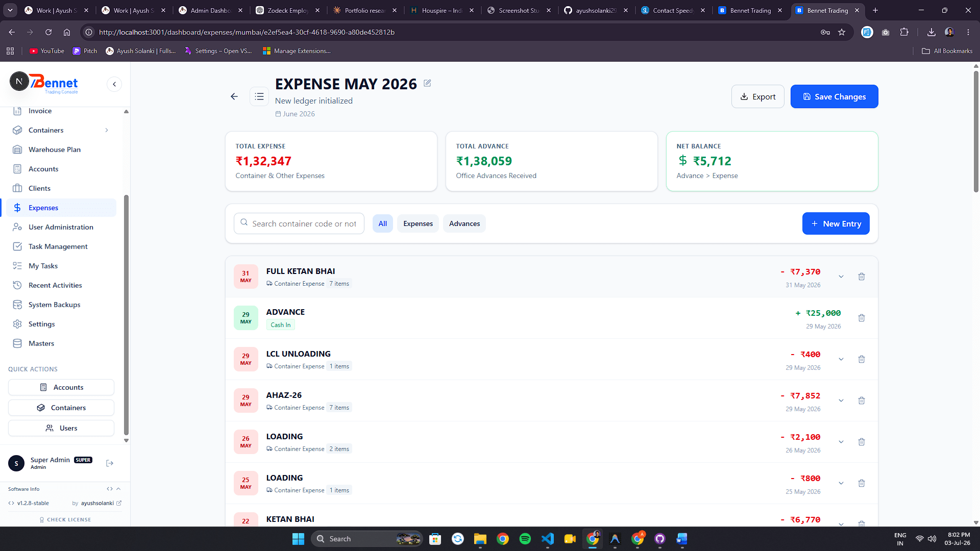980x551 pixels.
Task: Click the code icon in Software Info
Action: pos(109,489)
